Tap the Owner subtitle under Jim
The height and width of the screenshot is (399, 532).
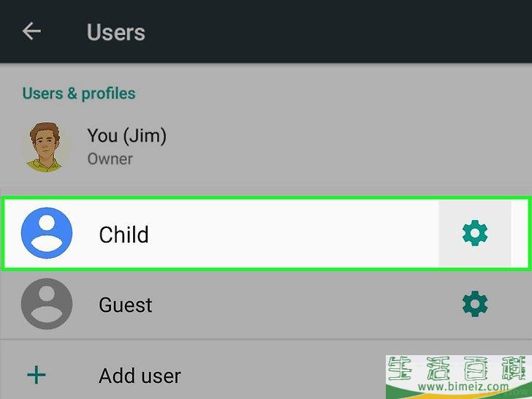[110, 159]
